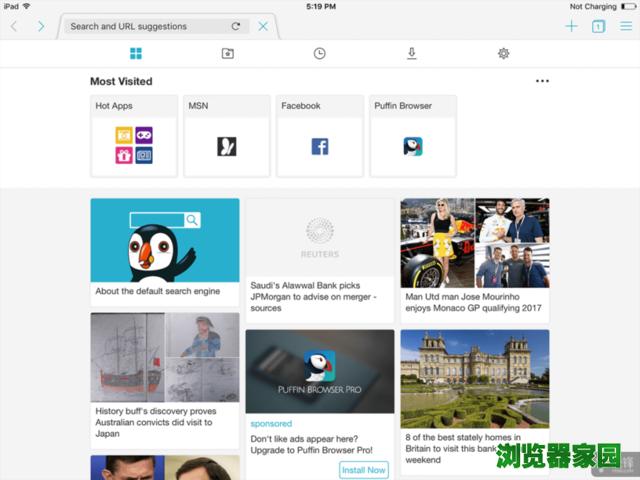Open the browsing history clock tab
This screenshot has width=640, height=480.
coord(319,53)
